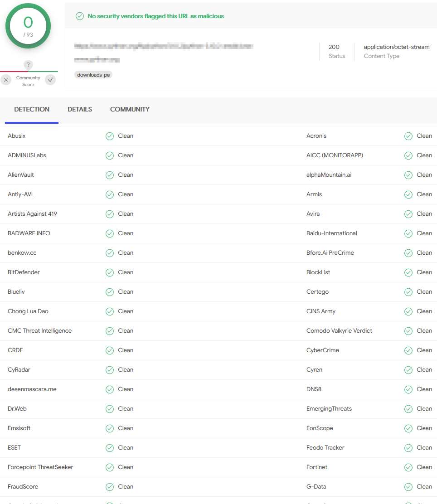Viewport: 437px width, 504px height.
Task: Click the clean check icon for Artists Against 419
Action: coord(110,214)
